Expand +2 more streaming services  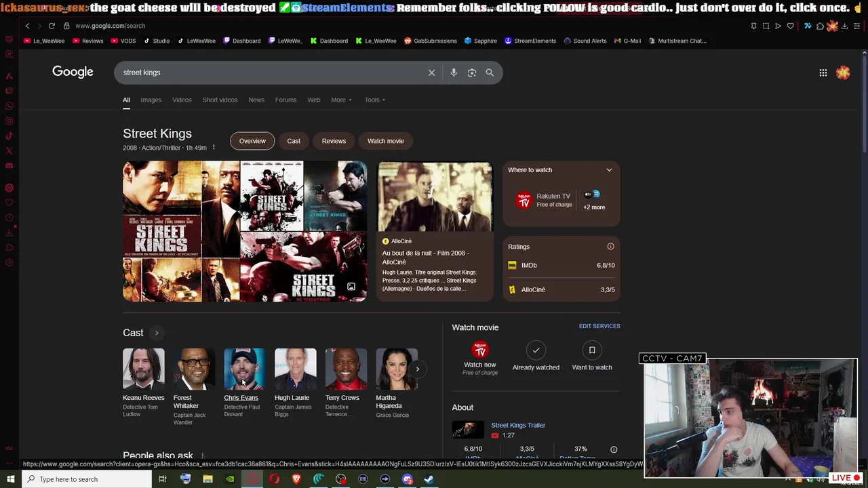(594, 201)
